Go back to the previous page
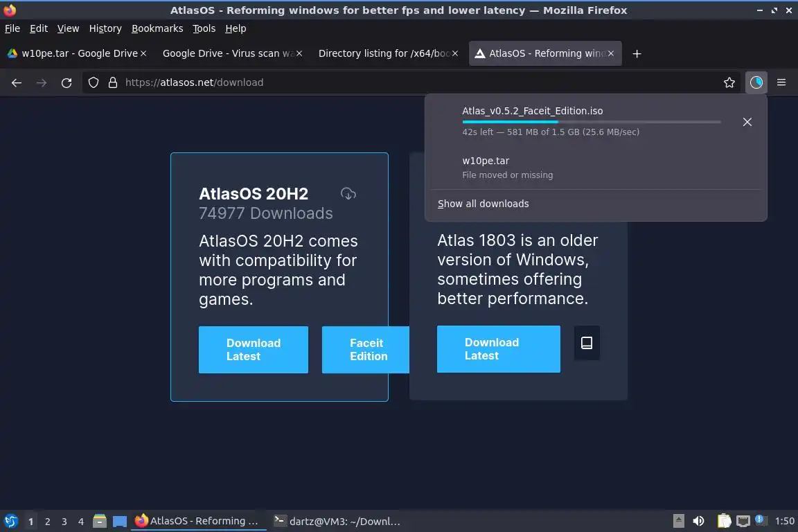798x532 pixels. point(17,82)
